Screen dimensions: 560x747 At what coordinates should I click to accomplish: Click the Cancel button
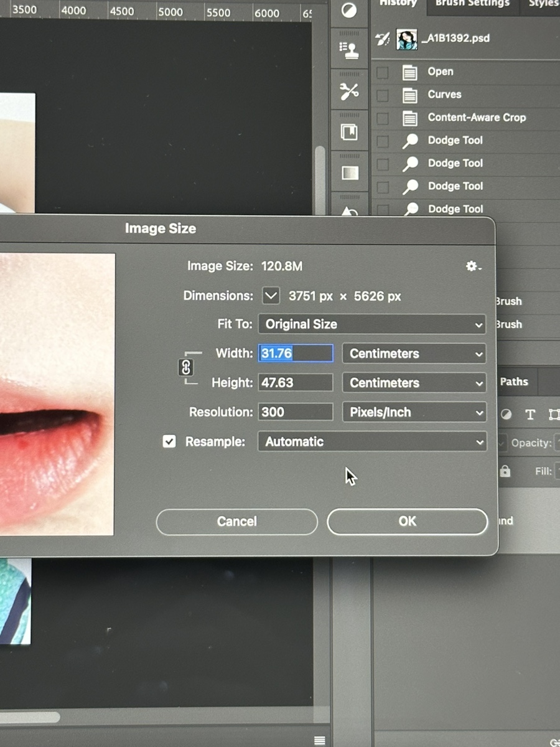coord(236,522)
